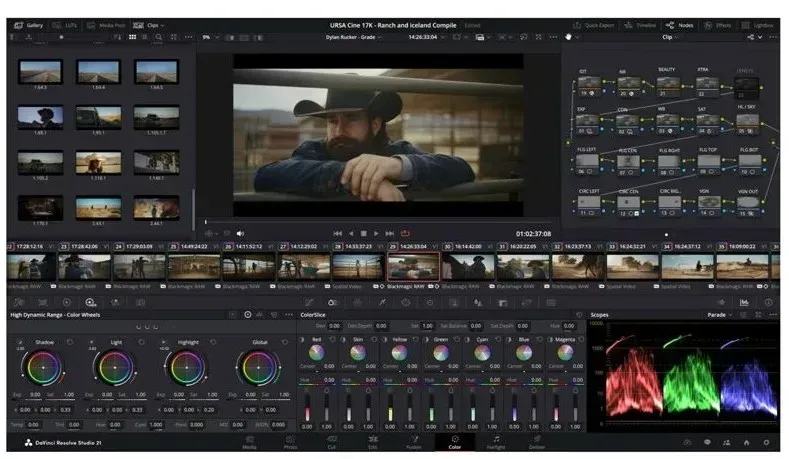Expand the Clips dropdown arrow
Image resolution: width=789 pixels, height=459 pixels.
pyautogui.click(x=162, y=25)
